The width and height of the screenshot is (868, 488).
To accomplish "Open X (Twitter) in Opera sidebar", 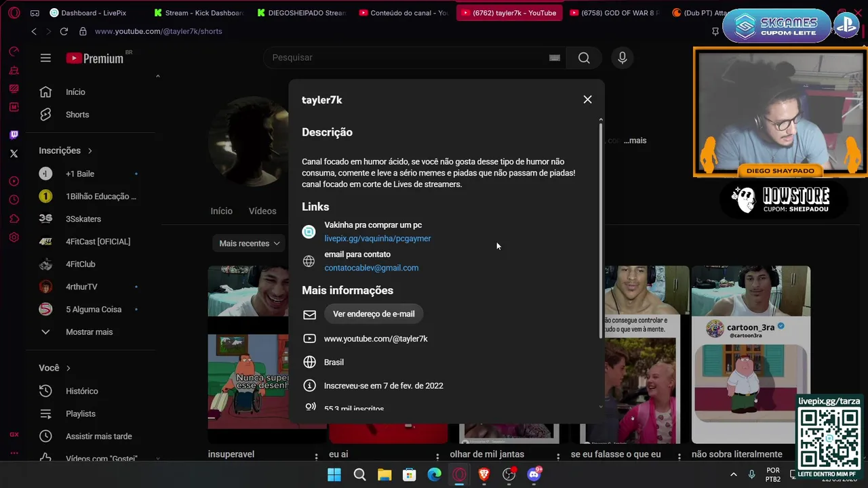I will click(14, 154).
